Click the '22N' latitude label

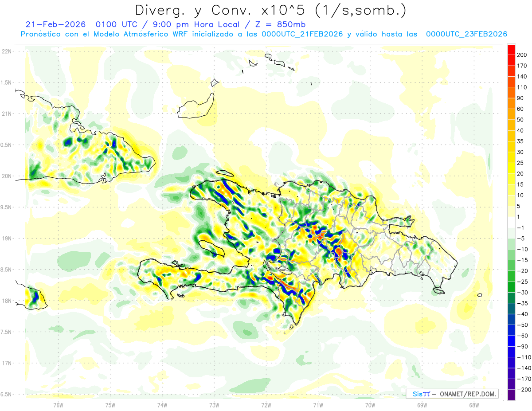[7, 51]
